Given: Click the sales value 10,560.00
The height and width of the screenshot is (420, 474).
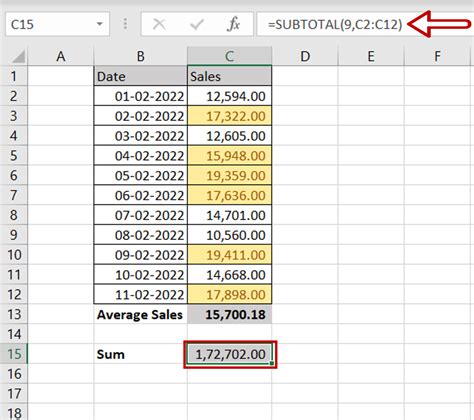Looking at the screenshot, I should click(x=230, y=235).
